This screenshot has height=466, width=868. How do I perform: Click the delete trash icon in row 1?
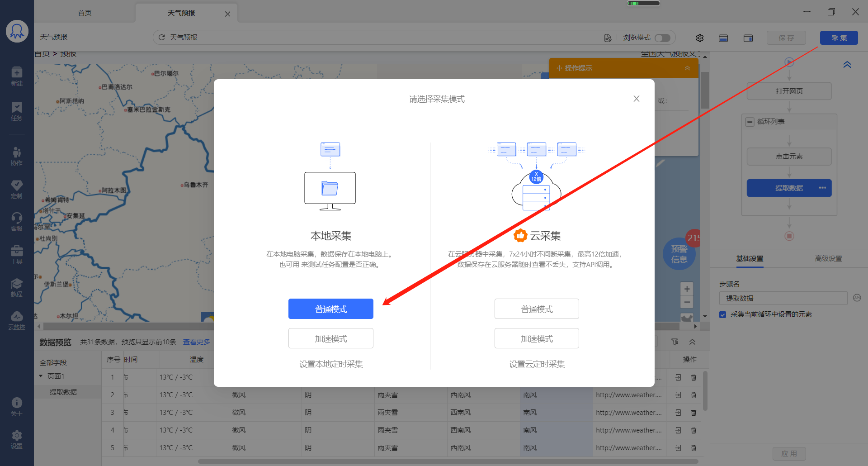point(693,377)
